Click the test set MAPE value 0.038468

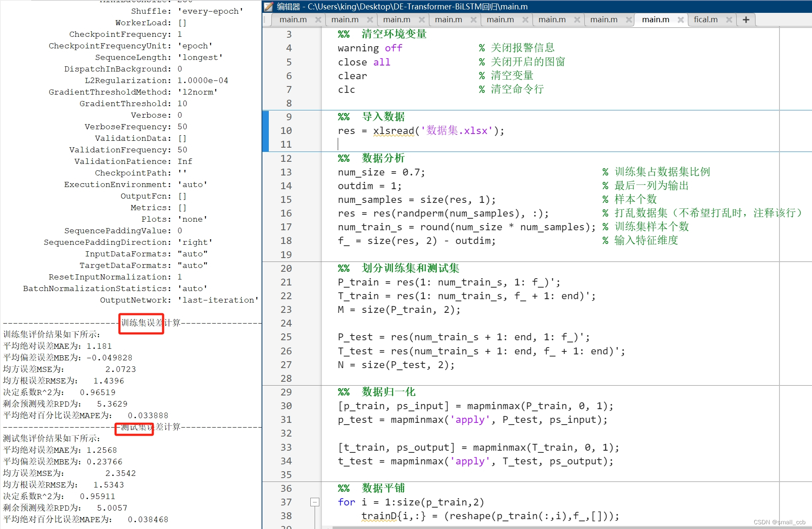point(148,520)
